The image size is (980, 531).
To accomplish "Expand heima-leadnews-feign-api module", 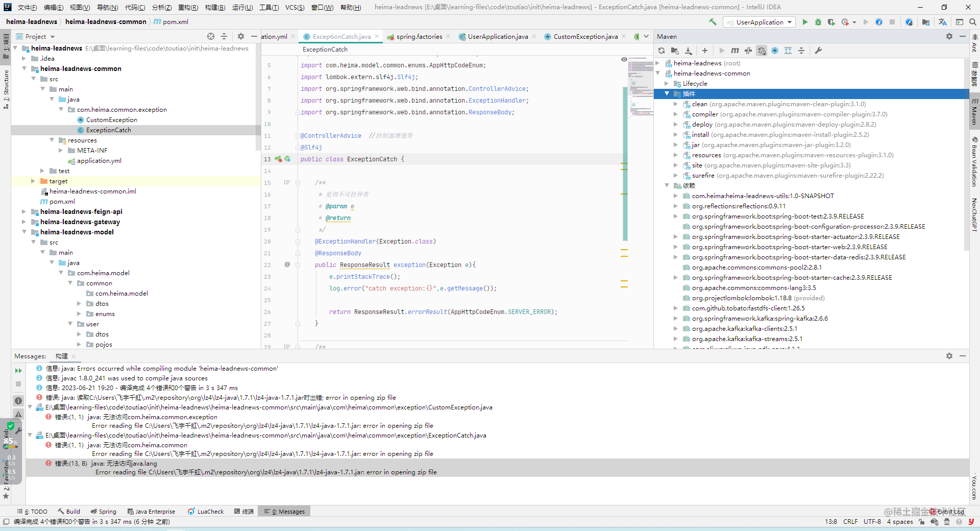I will (24, 211).
